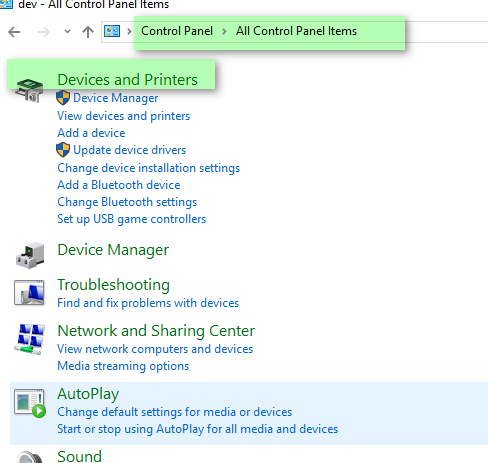Click the Network and Sharing Center icon
Image resolution: width=488 pixels, height=463 pixels.
point(30,339)
